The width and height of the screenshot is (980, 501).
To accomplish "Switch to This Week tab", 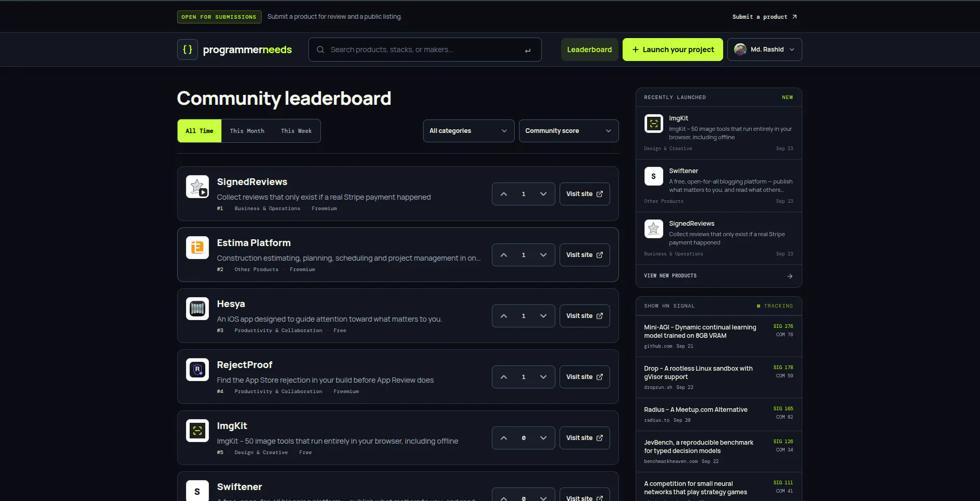I will pyautogui.click(x=296, y=131).
